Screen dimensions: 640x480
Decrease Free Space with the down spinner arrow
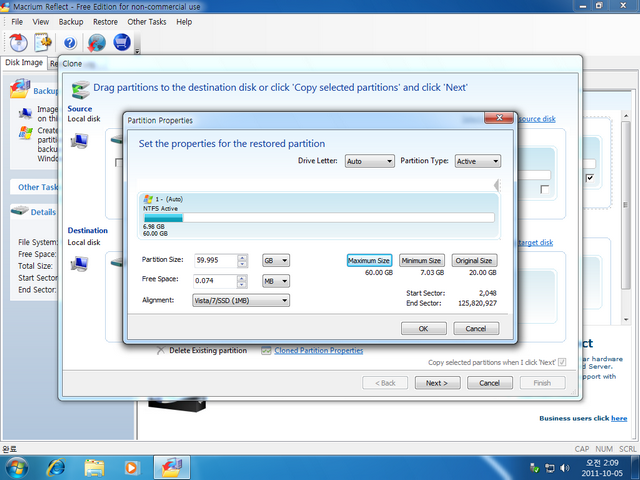(242, 284)
